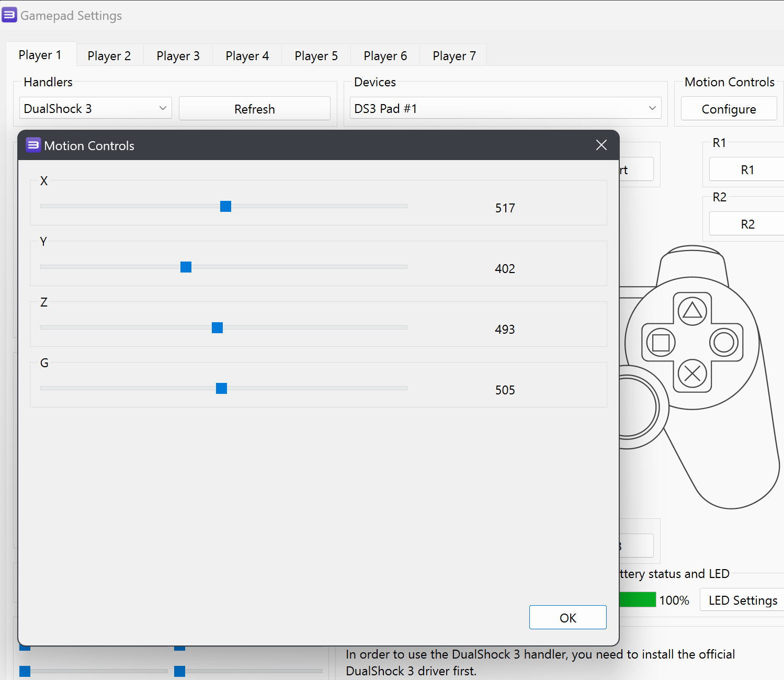Move the Y axis slider handle

[185, 267]
